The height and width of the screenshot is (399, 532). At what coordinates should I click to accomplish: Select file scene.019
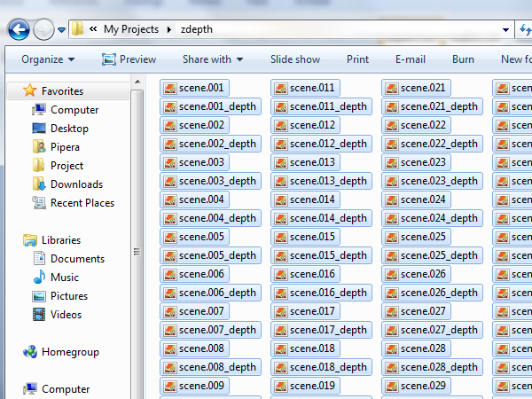pyautogui.click(x=305, y=386)
